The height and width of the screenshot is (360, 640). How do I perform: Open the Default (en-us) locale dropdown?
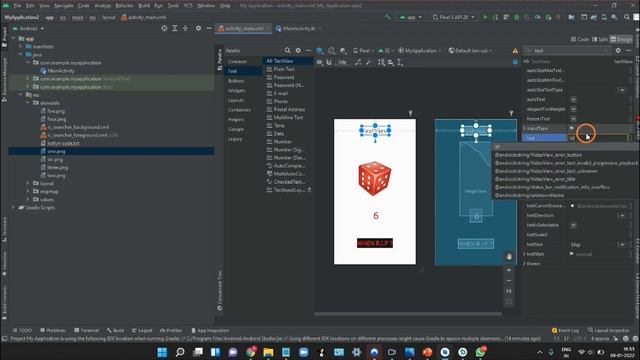470,51
